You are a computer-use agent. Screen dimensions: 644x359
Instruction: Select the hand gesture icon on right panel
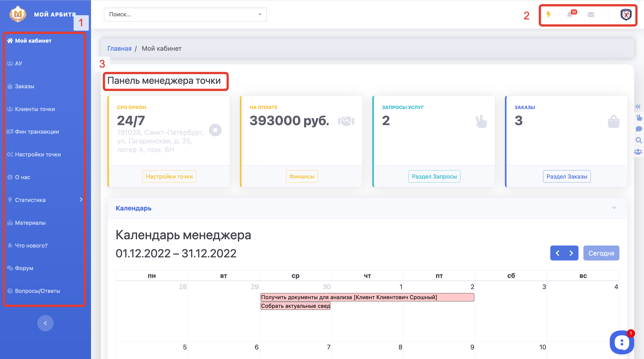pyautogui.click(x=638, y=118)
